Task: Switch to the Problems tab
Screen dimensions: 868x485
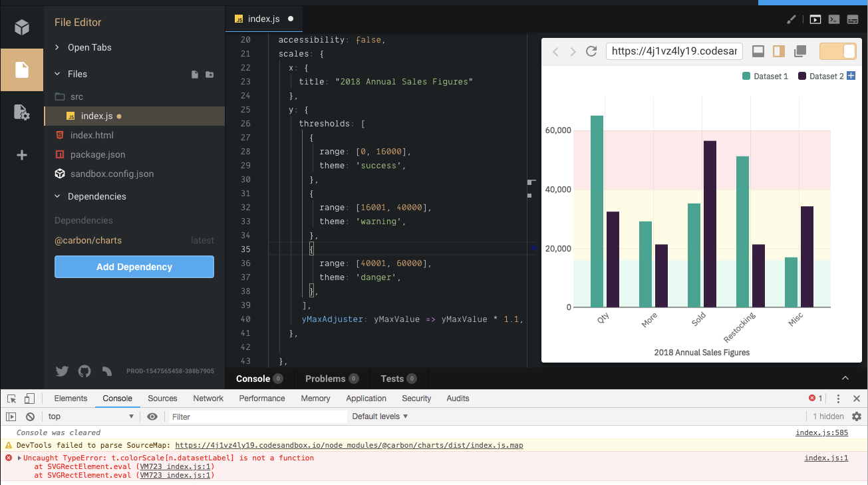Action: (332, 379)
